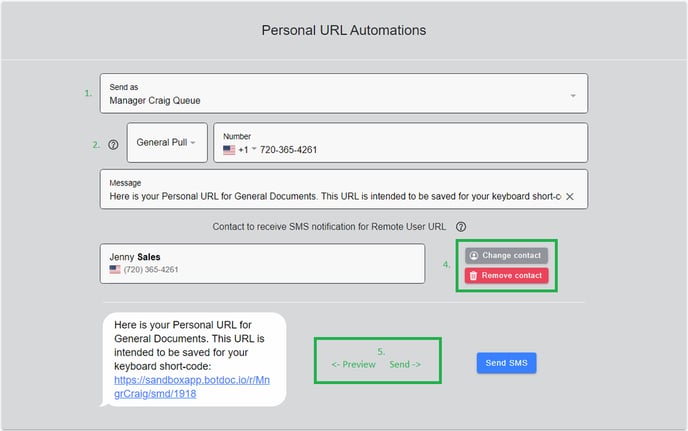Click the Personal URL Automations heading
Image resolution: width=688 pixels, height=431 pixels.
(x=344, y=30)
